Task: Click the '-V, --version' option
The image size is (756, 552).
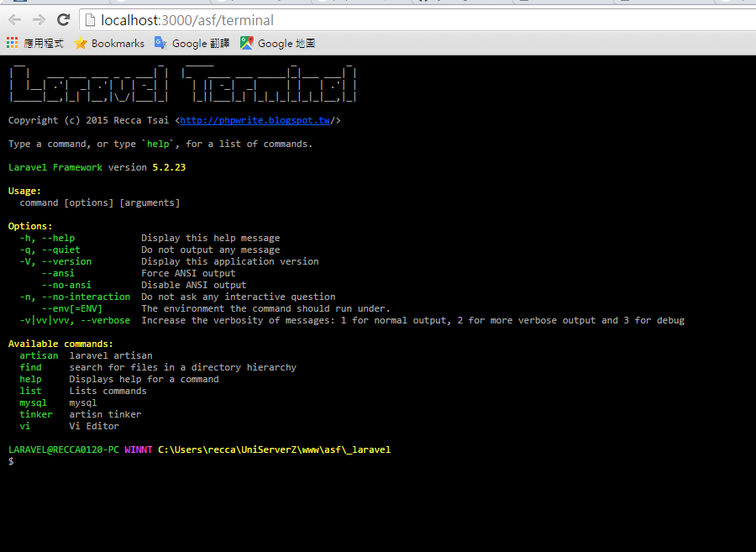Action: coord(55,261)
